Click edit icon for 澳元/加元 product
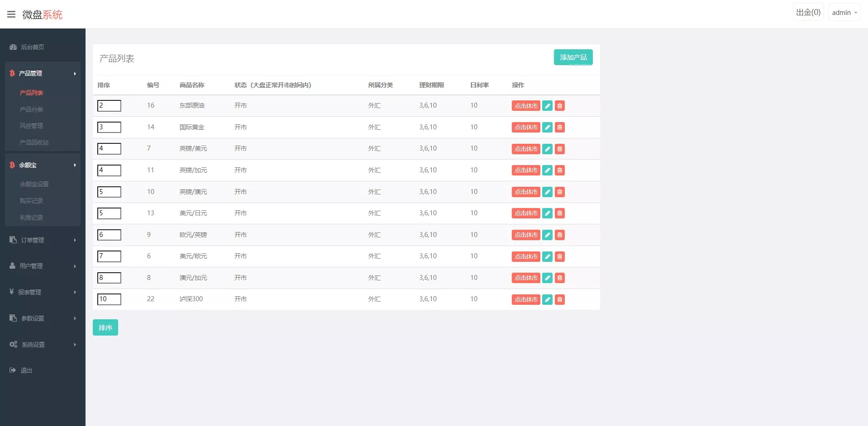 pos(547,278)
